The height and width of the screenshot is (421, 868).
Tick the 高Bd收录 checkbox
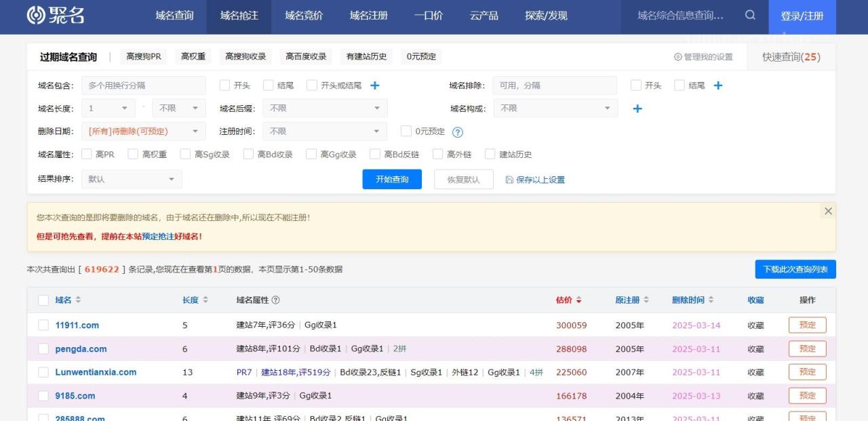point(248,154)
